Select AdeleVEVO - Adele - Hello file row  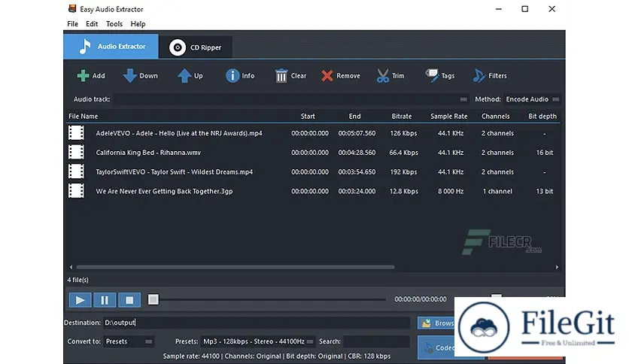click(314, 133)
